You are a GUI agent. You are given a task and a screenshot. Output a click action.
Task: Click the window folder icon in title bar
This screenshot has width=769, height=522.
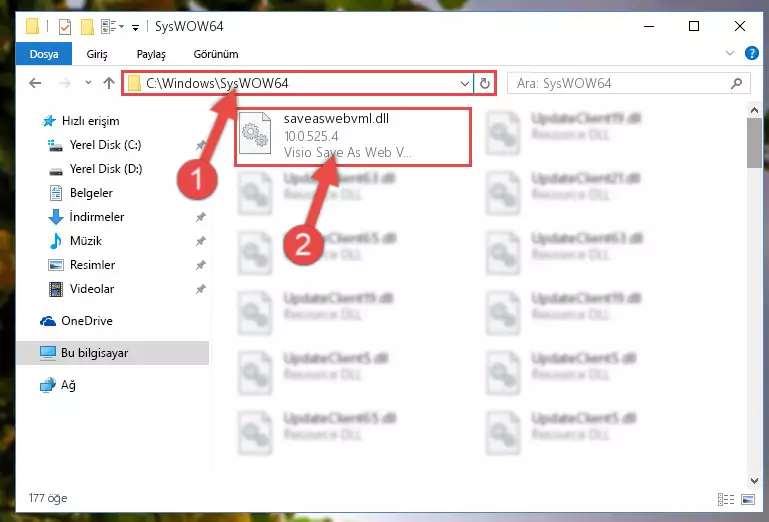pyautogui.click(x=32, y=26)
